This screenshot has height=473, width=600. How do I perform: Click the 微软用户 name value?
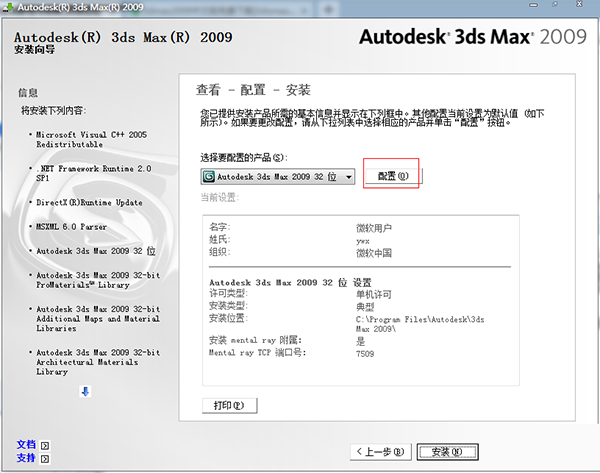(x=374, y=228)
